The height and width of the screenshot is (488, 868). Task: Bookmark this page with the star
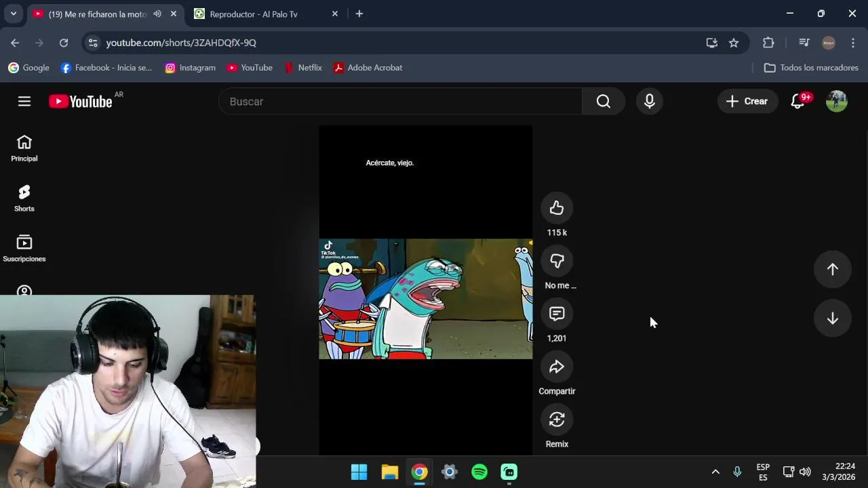734,43
